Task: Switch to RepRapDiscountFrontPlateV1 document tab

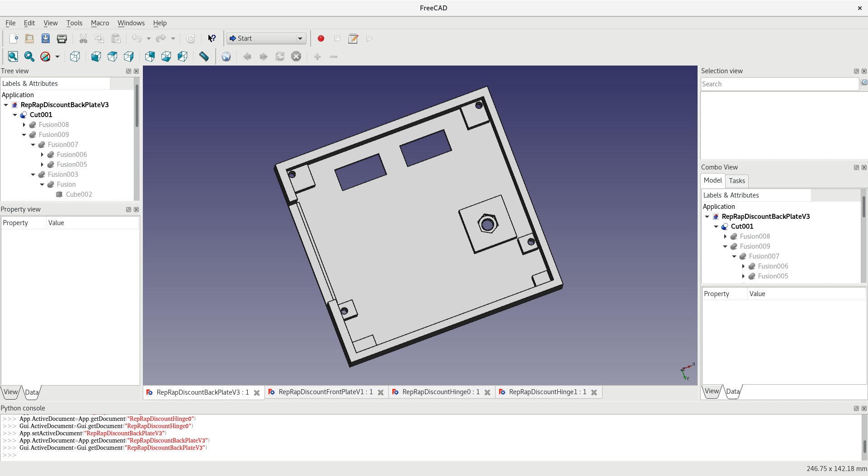Action: 325,392
